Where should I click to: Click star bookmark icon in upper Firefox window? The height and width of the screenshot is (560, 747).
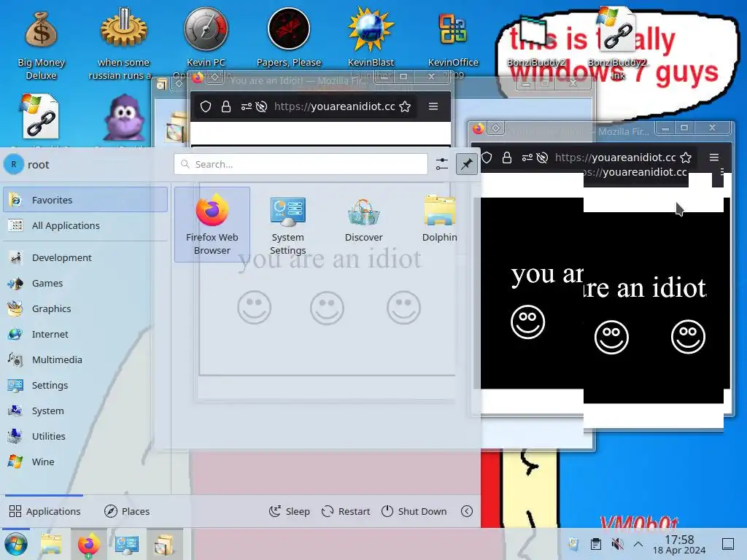pos(405,106)
